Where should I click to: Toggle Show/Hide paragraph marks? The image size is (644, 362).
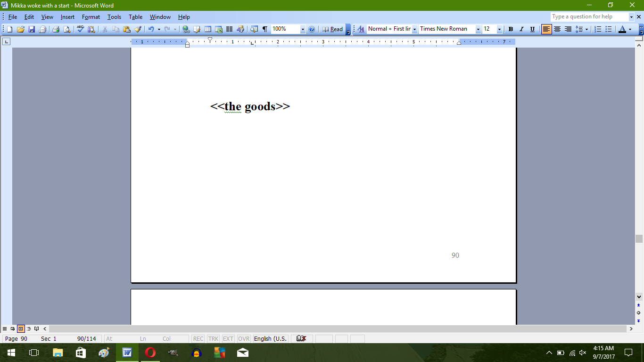tap(265, 29)
